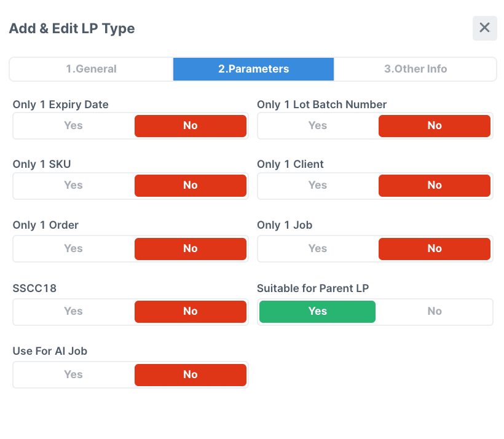Enable Only 1 Lot Batch Number
The width and height of the screenshot is (504, 439).
point(317,125)
